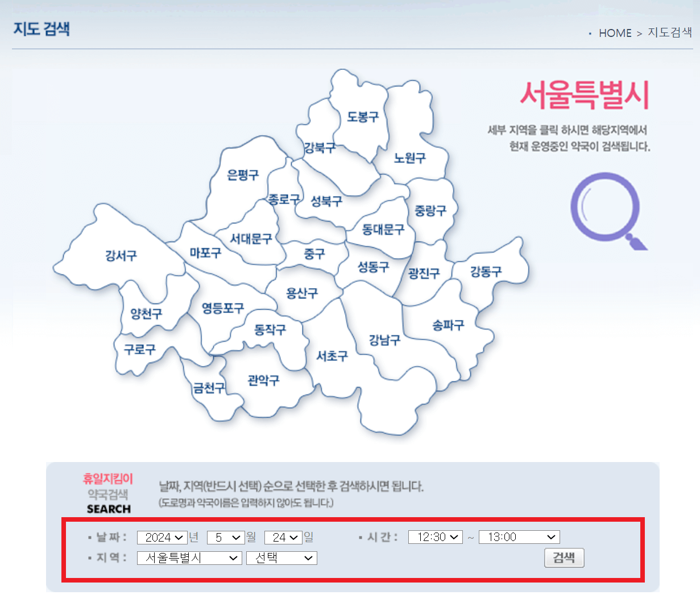Click 용산구 in the map center
Screen dimensions: 700x599
(301, 293)
